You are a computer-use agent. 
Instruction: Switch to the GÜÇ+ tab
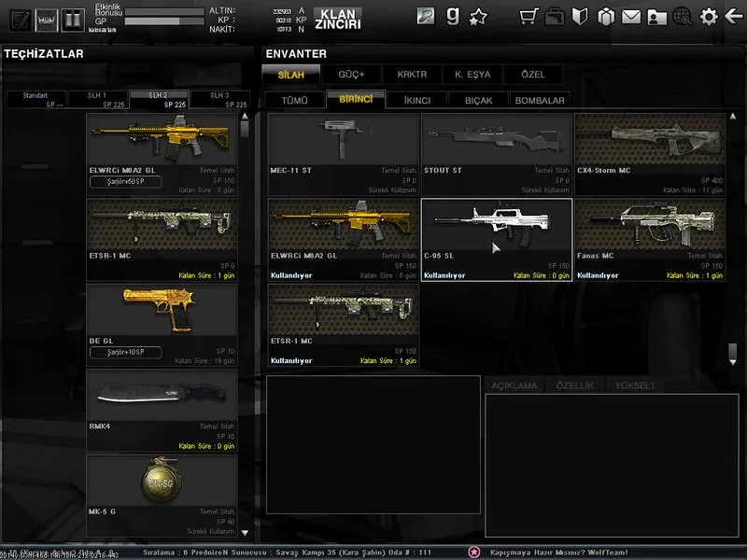point(352,75)
